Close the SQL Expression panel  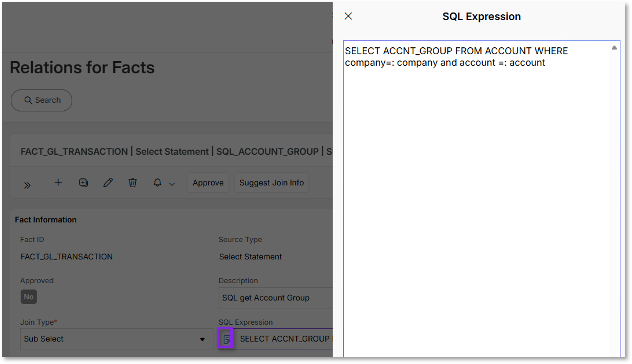(x=348, y=16)
